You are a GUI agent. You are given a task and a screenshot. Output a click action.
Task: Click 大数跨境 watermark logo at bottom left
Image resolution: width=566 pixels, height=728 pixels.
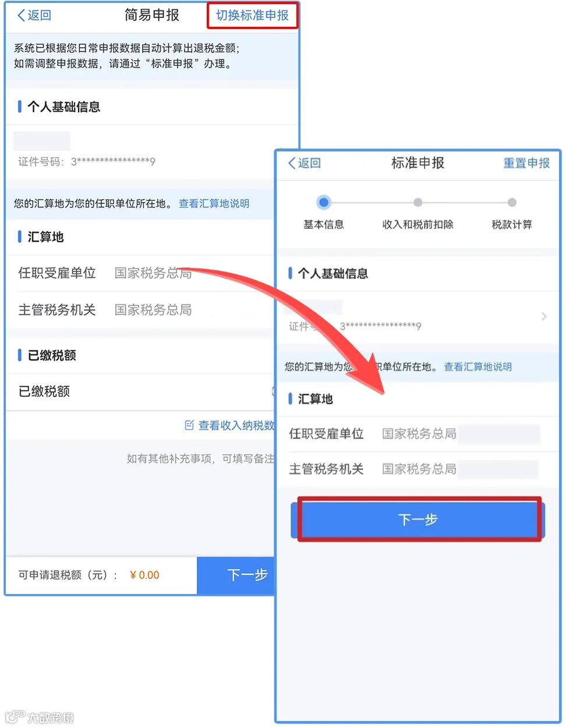[40, 717]
